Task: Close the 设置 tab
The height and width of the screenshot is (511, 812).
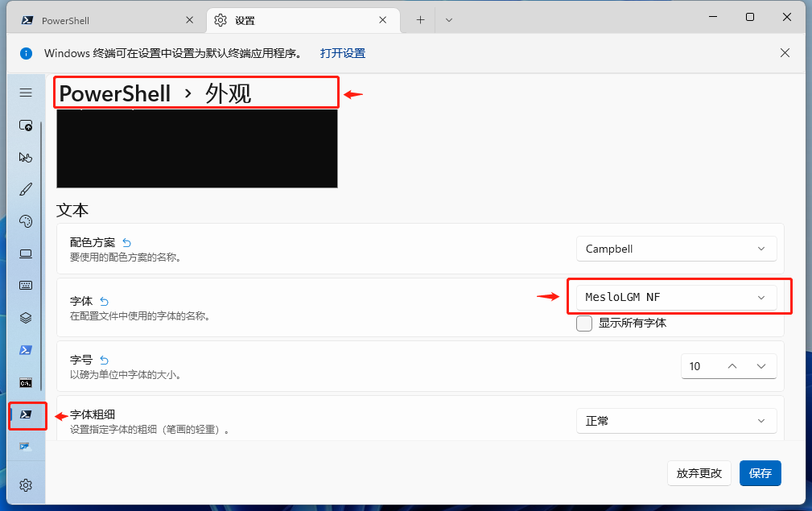Action: (x=383, y=20)
